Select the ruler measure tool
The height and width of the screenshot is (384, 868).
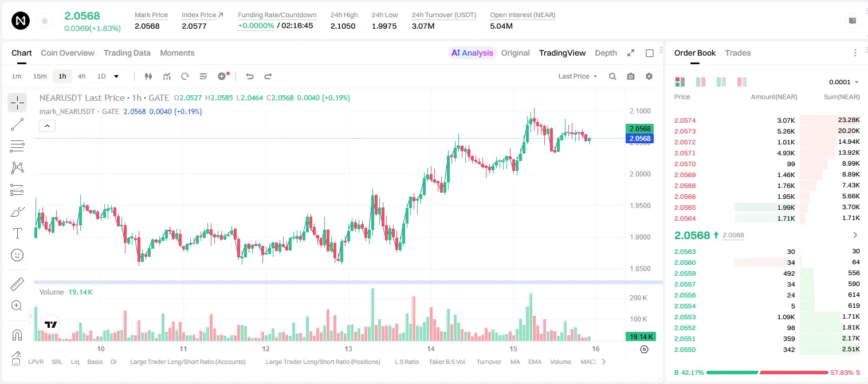pyautogui.click(x=17, y=284)
